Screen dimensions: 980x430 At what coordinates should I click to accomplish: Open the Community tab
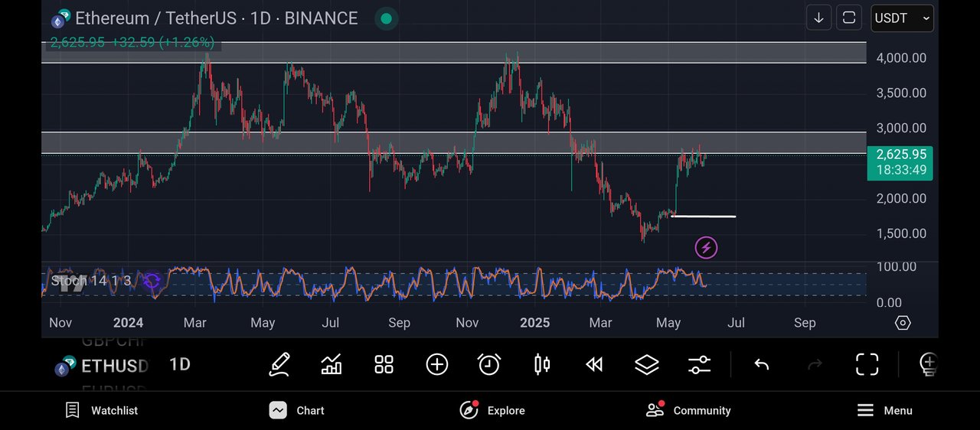click(688, 411)
